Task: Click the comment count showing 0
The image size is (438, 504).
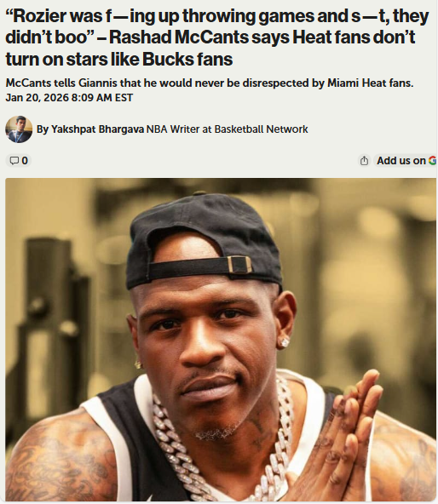Action: click(25, 160)
